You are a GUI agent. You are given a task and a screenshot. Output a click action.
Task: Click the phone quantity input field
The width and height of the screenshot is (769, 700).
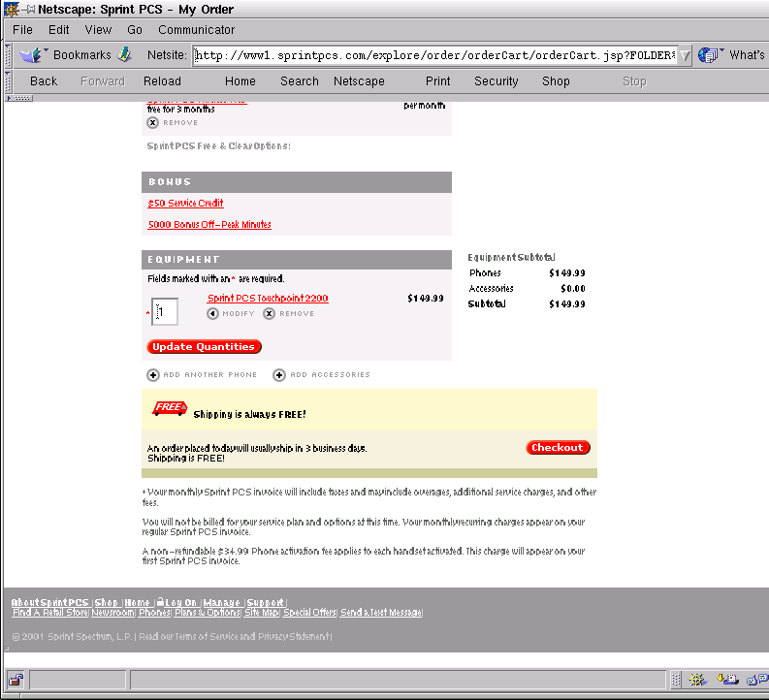click(x=164, y=311)
